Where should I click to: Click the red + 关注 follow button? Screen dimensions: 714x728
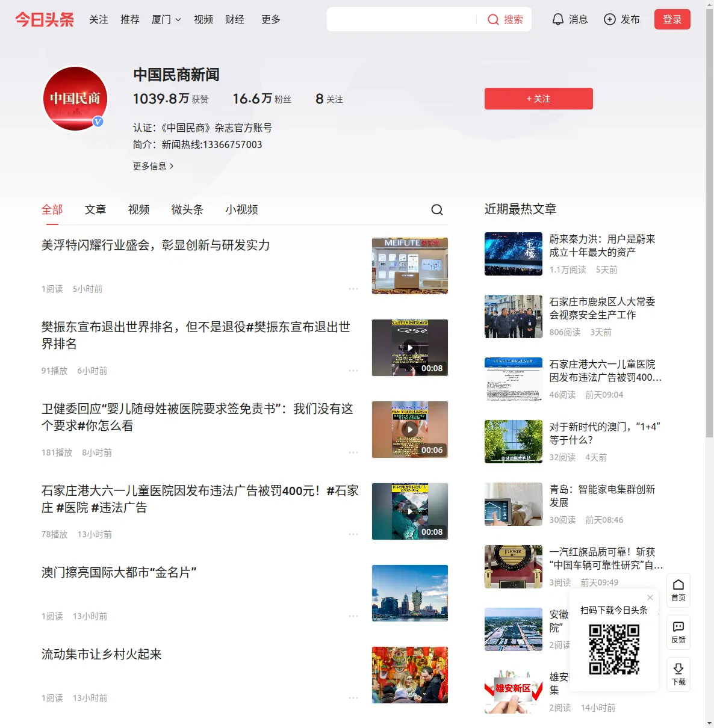(539, 99)
